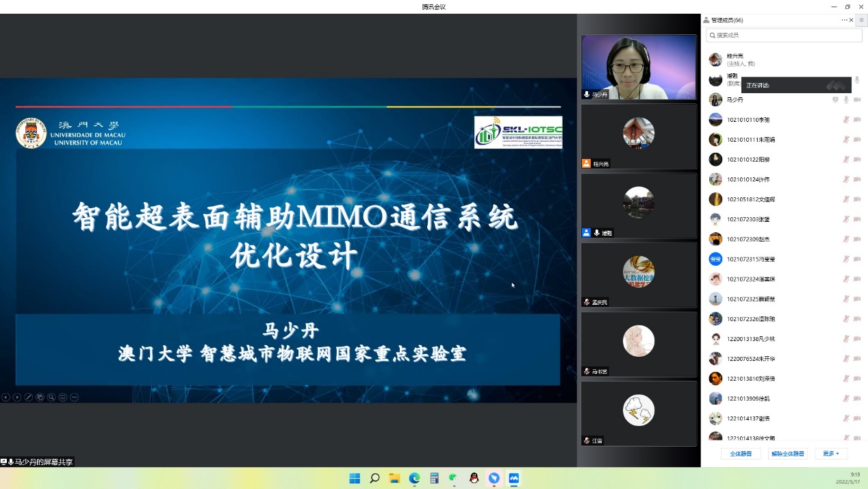Go to previous slide with the back arrow
This screenshot has width=868, height=489.
[x=5, y=397]
